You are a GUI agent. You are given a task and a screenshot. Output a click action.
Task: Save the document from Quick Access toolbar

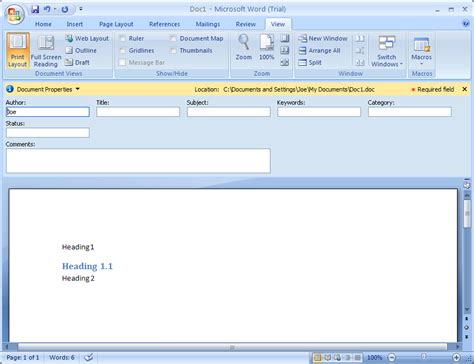35,9
